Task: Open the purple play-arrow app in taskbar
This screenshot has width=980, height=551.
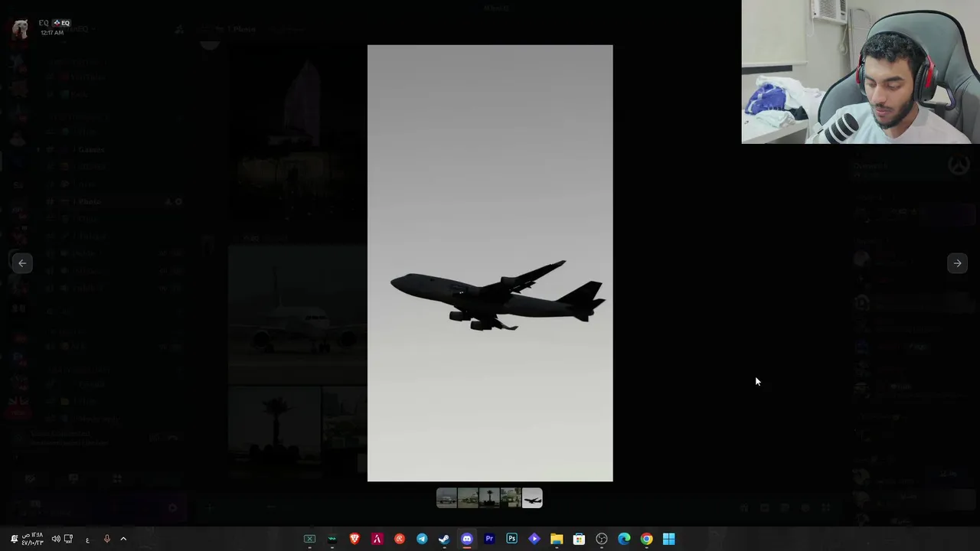Action: [x=534, y=540]
